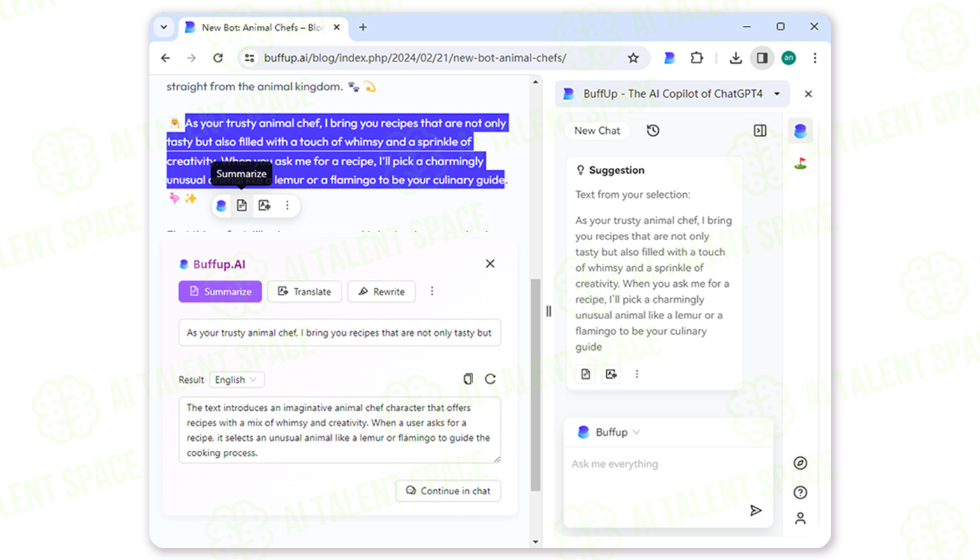
Task: Select the Summarize button in popup
Action: 220,292
